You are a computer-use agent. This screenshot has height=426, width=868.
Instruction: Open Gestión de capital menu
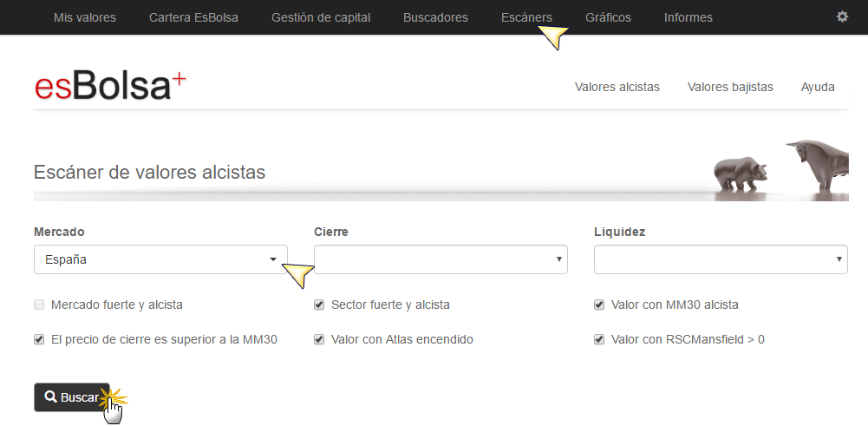coord(321,17)
